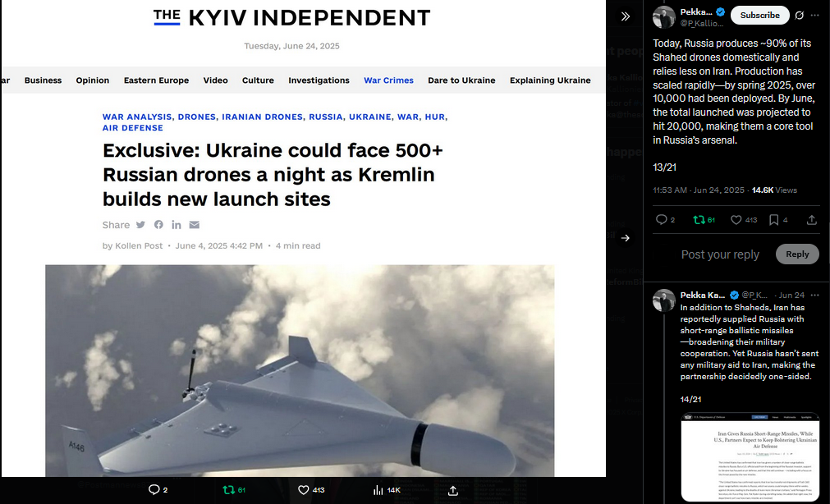This screenshot has width=830, height=504.
Task: Click repost icon in bottom bar
Action: coord(229,490)
